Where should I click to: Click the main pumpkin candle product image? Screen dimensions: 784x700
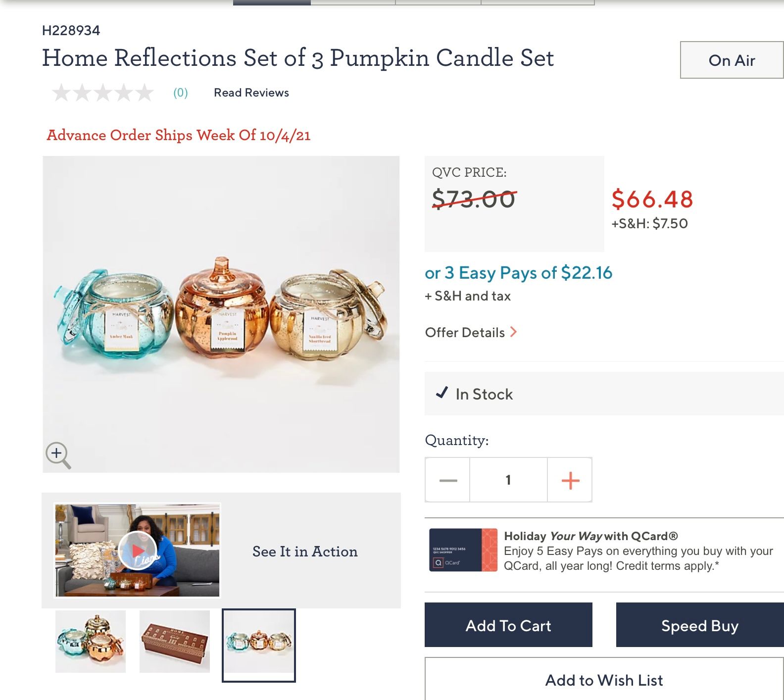pos(221,314)
